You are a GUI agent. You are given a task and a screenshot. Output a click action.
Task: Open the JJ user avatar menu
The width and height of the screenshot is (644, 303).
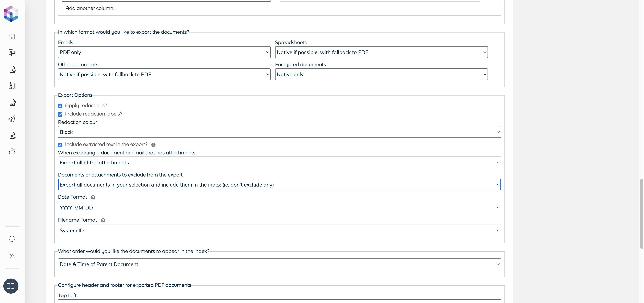[11, 286]
